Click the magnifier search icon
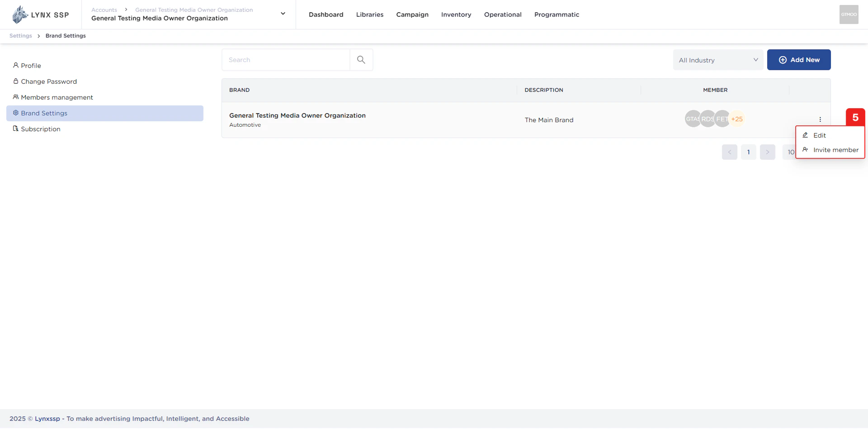Viewport: 868px width, 429px height. pyautogui.click(x=361, y=60)
